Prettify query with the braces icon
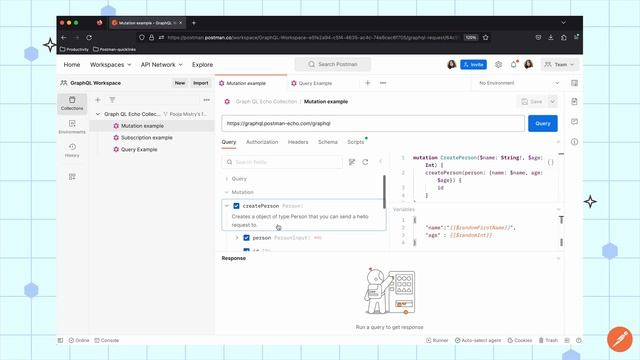The image size is (640, 360). pos(550,162)
